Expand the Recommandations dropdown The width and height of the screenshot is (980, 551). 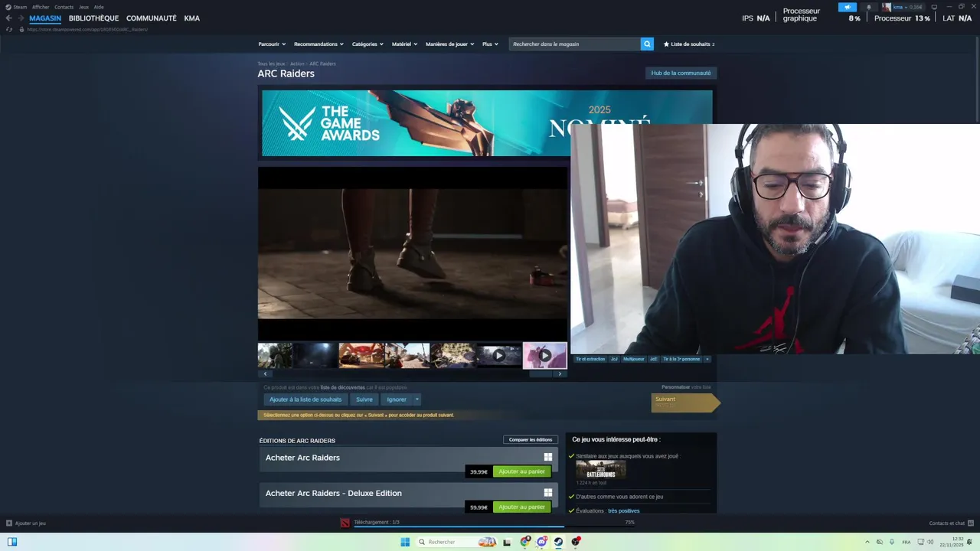click(x=318, y=44)
